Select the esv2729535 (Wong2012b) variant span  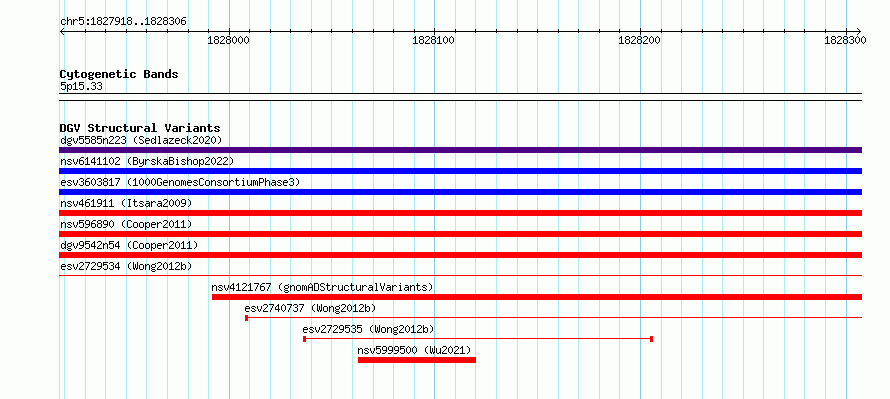(x=478, y=339)
